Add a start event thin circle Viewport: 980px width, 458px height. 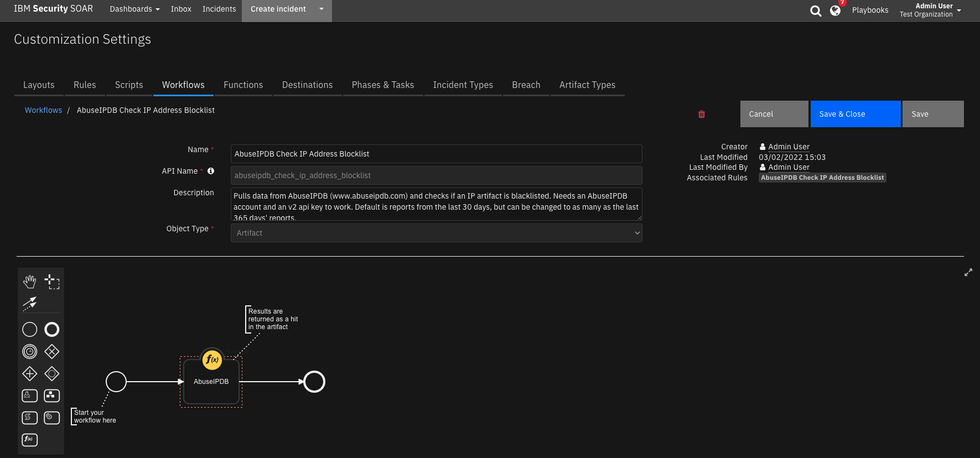pos(30,330)
